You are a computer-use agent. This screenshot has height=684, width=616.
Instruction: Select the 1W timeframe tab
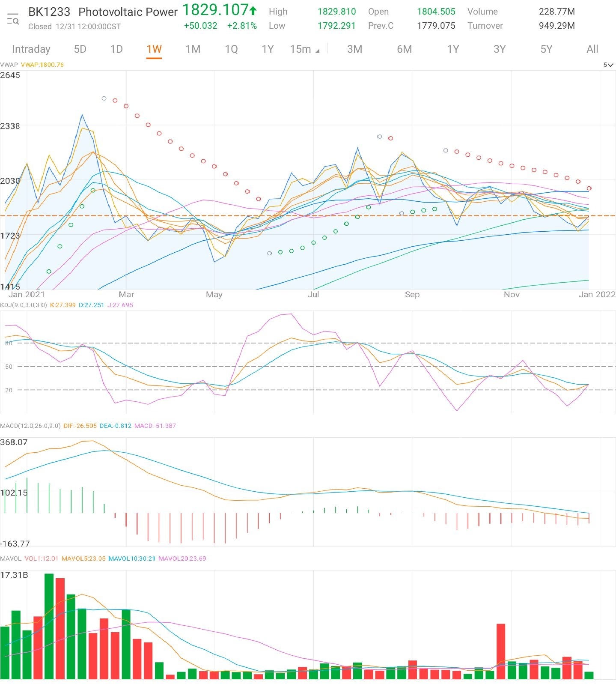click(154, 49)
